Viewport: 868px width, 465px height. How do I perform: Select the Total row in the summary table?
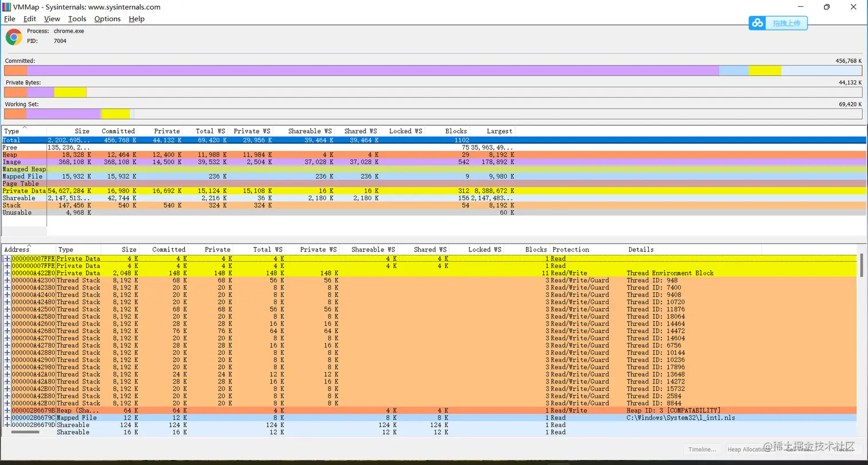pos(433,140)
